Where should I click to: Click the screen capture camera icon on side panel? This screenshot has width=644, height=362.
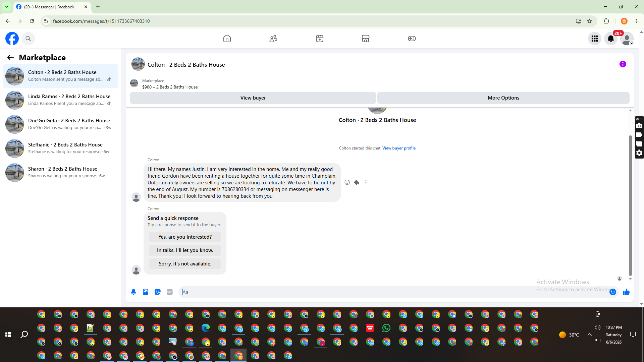pyautogui.click(x=639, y=126)
